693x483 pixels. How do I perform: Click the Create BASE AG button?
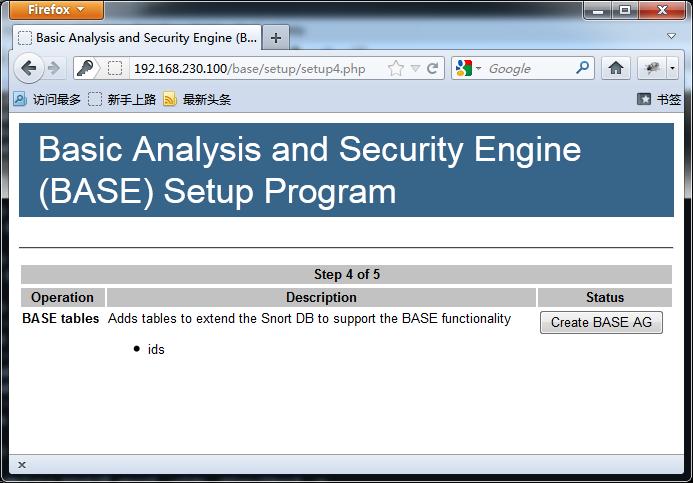601,322
